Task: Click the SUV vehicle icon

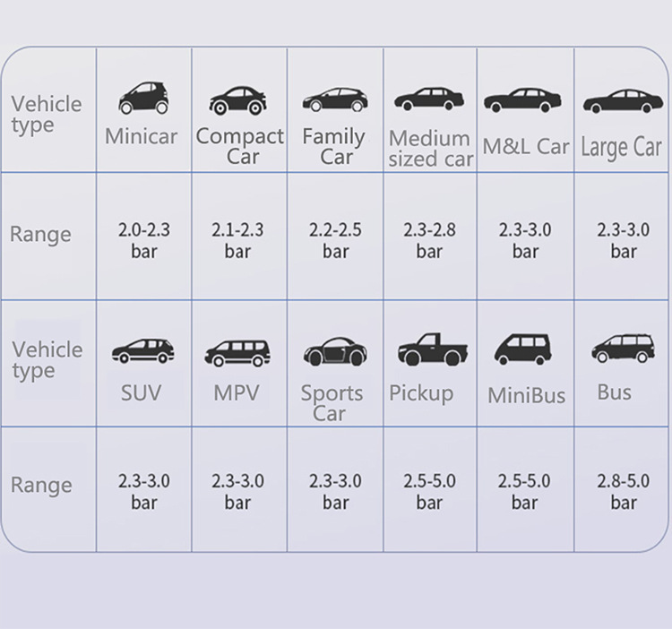Action: point(143,351)
